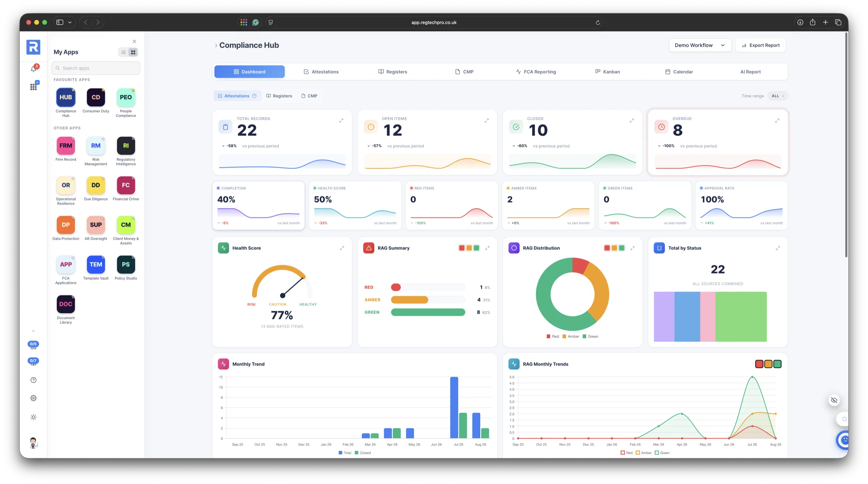
Task: Open settings gear in left sidebar
Action: (x=34, y=398)
